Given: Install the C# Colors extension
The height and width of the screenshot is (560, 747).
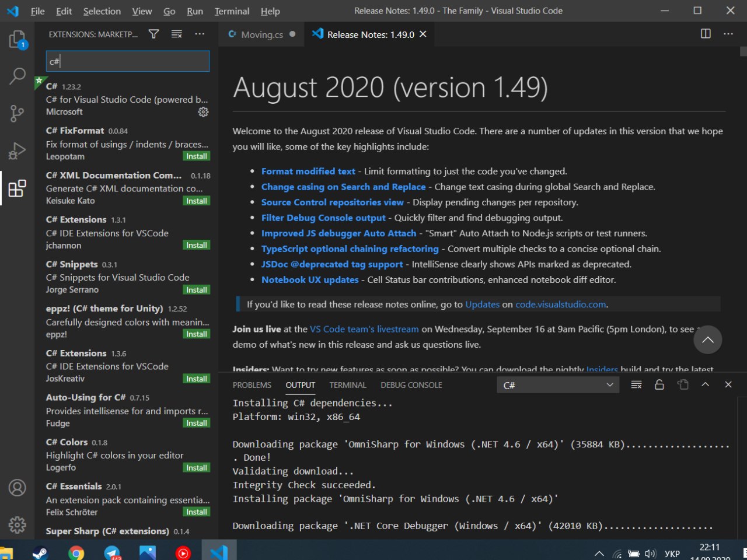Looking at the screenshot, I should (197, 468).
